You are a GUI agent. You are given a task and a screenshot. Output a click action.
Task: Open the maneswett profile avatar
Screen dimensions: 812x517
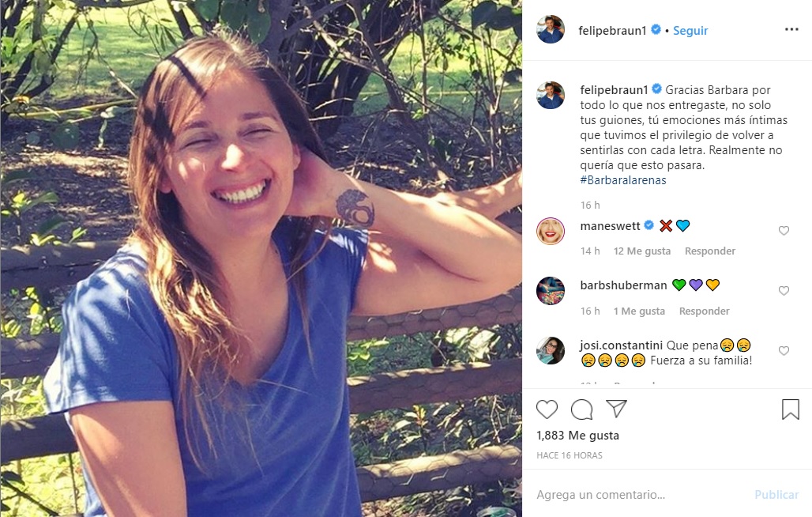[551, 231]
